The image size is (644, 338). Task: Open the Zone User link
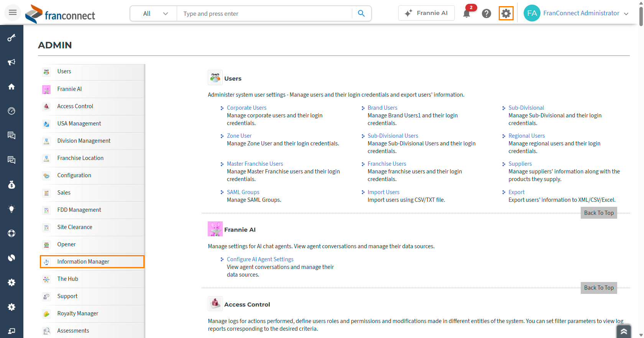coord(239,136)
